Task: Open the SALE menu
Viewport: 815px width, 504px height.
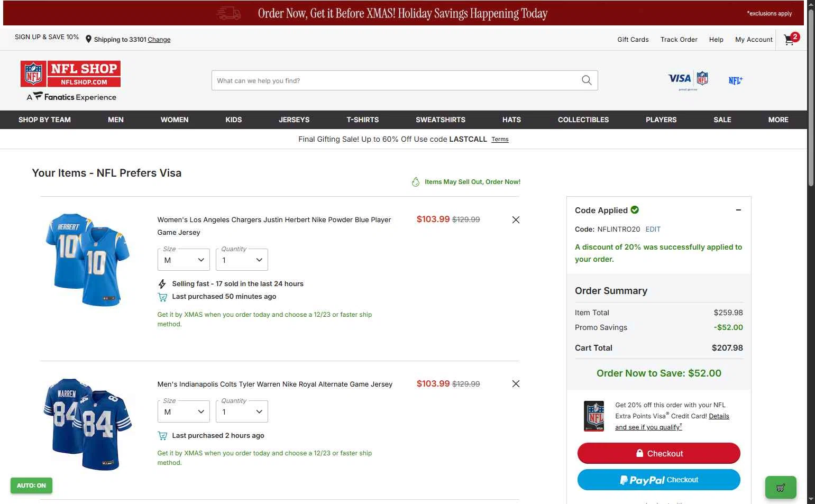Action: [722, 120]
